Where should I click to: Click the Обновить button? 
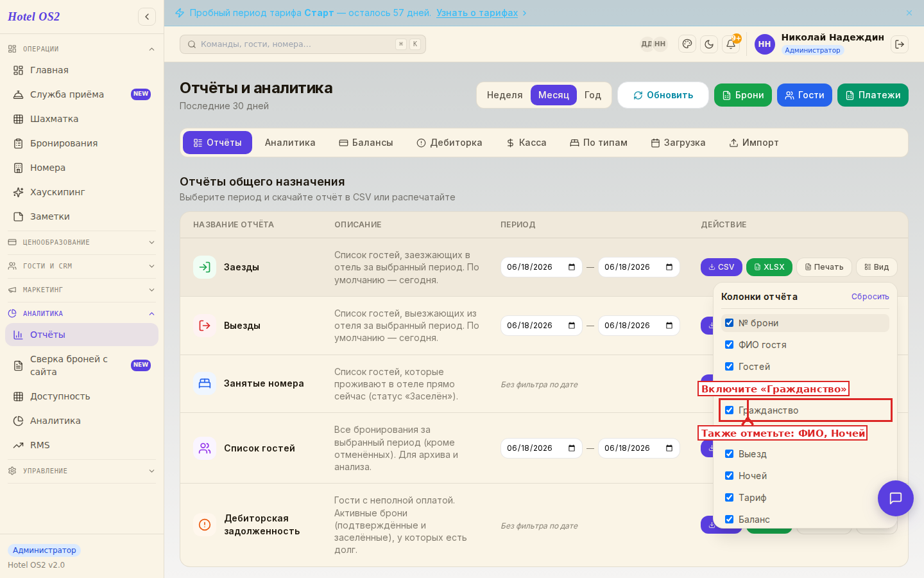pyautogui.click(x=663, y=95)
